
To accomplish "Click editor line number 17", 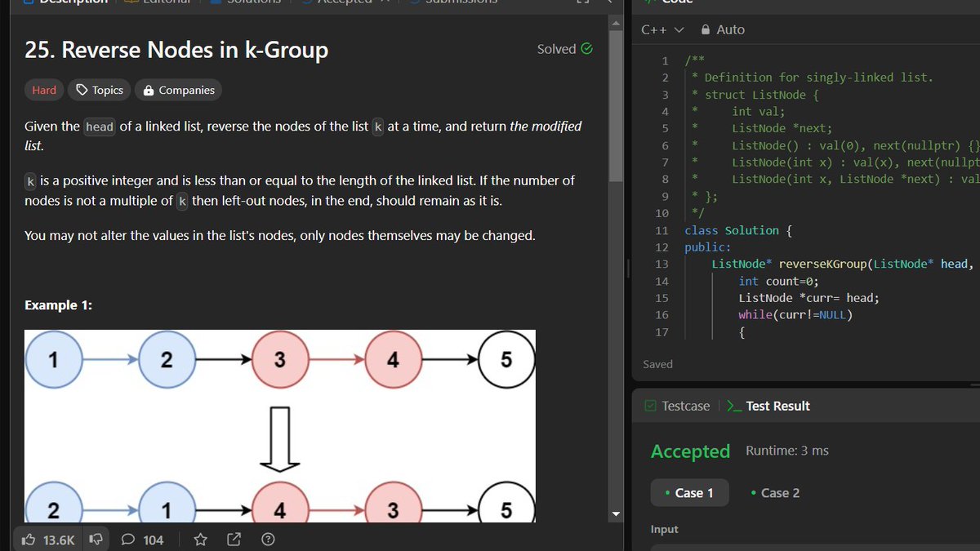I will (661, 331).
